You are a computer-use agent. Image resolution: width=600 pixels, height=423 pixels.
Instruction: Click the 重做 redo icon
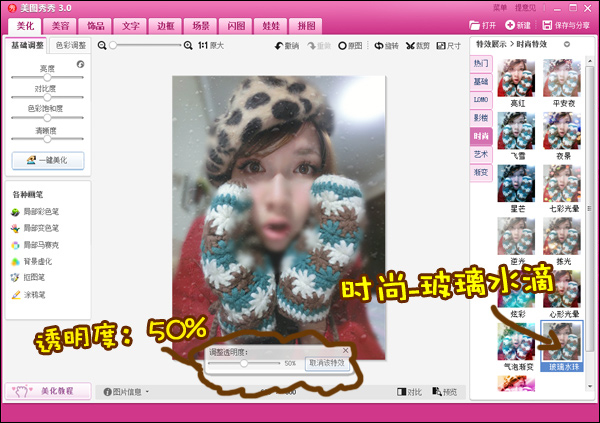pyautogui.click(x=312, y=46)
